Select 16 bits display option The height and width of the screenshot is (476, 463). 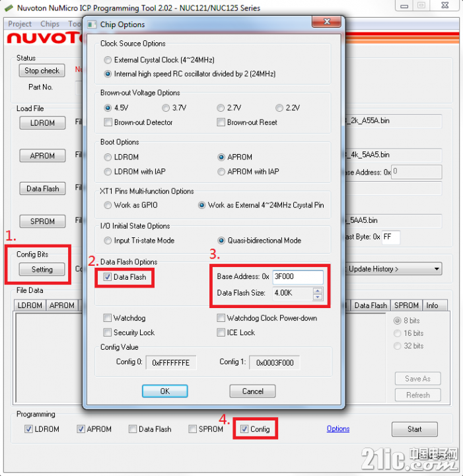click(397, 333)
